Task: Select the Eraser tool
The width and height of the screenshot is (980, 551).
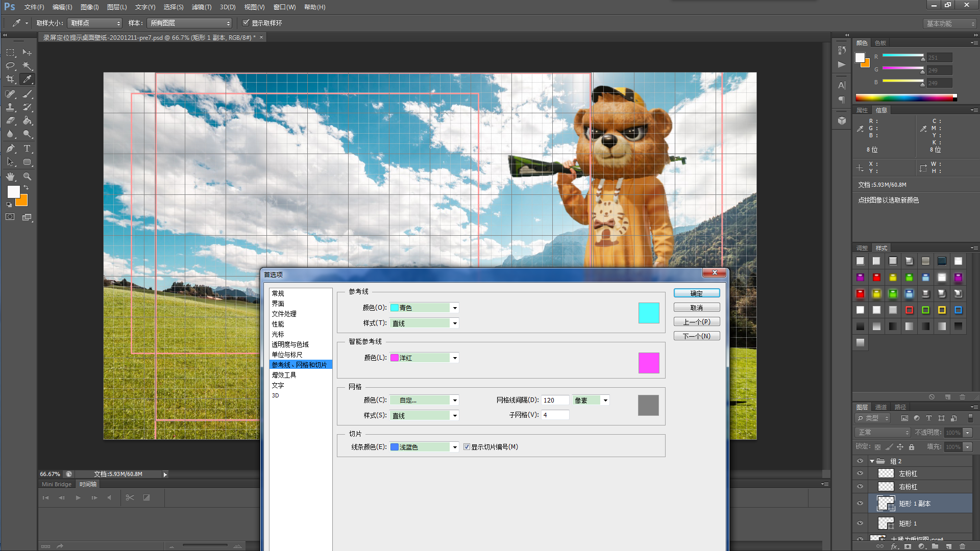Action: click(x=10, y=120)
